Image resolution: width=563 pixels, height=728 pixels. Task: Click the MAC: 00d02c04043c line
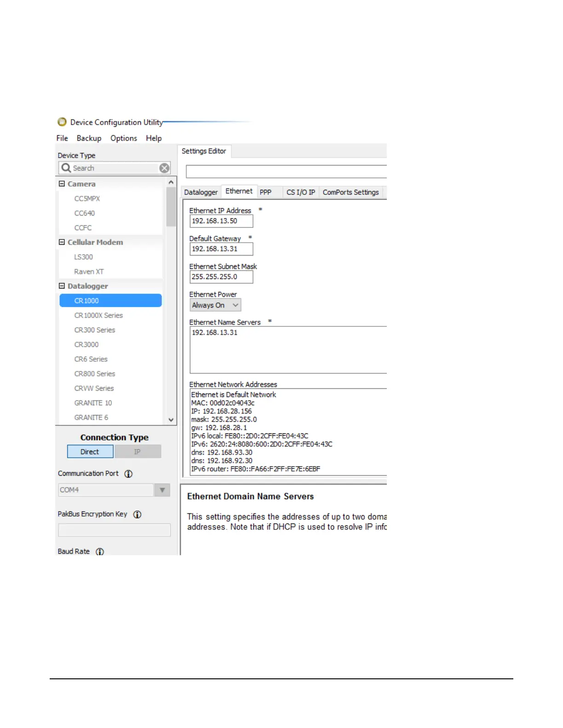(x=223, y=403)
